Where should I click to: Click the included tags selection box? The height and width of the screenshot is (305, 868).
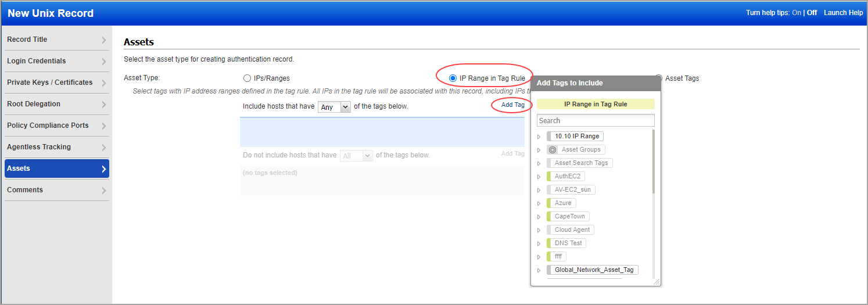click(382, 132)
